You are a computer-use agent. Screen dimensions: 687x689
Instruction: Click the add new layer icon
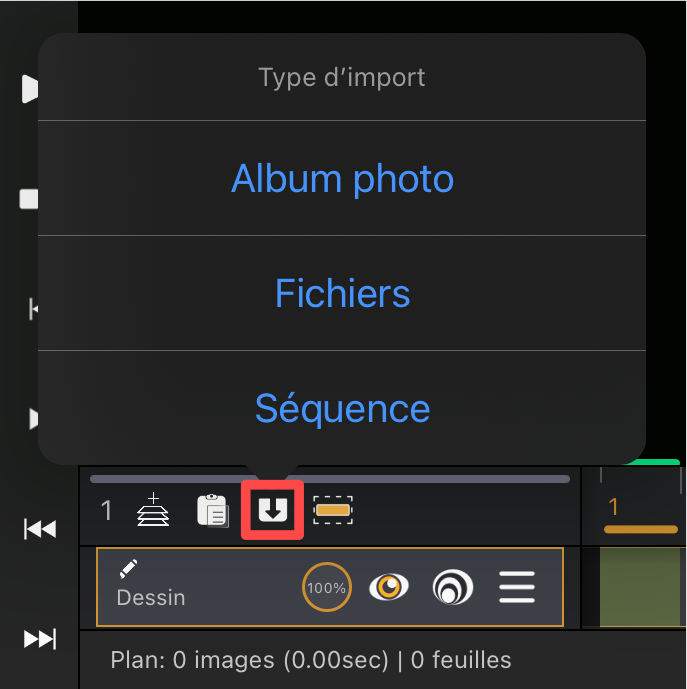153,510
